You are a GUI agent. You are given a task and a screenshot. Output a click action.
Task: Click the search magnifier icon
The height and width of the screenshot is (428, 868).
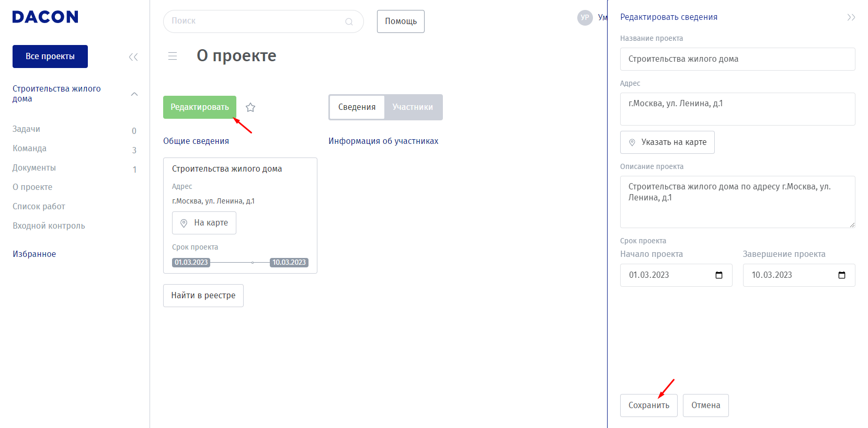point(349,21)
